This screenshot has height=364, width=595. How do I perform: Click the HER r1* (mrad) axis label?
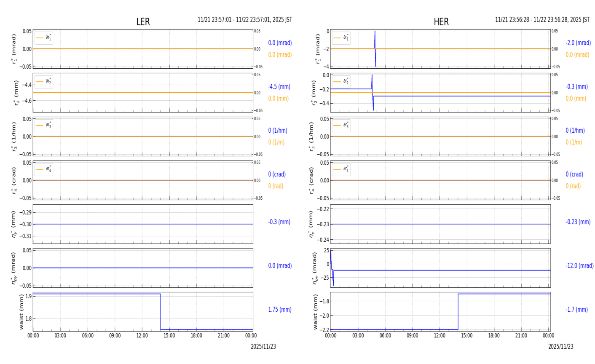(318, 49)
